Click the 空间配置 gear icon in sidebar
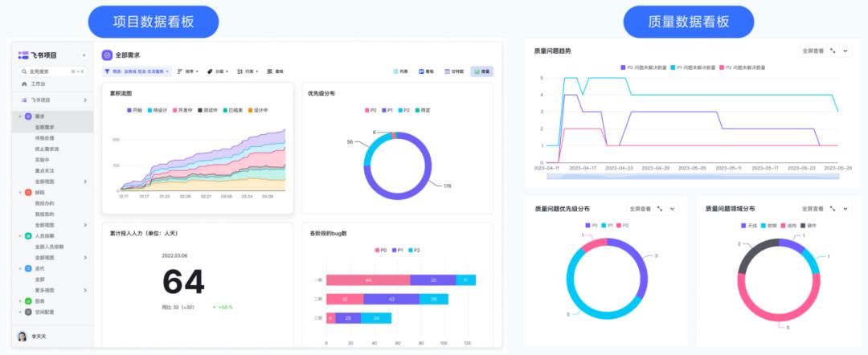The height and width of the screenshot is (355, 868). [x=28, y=312]
